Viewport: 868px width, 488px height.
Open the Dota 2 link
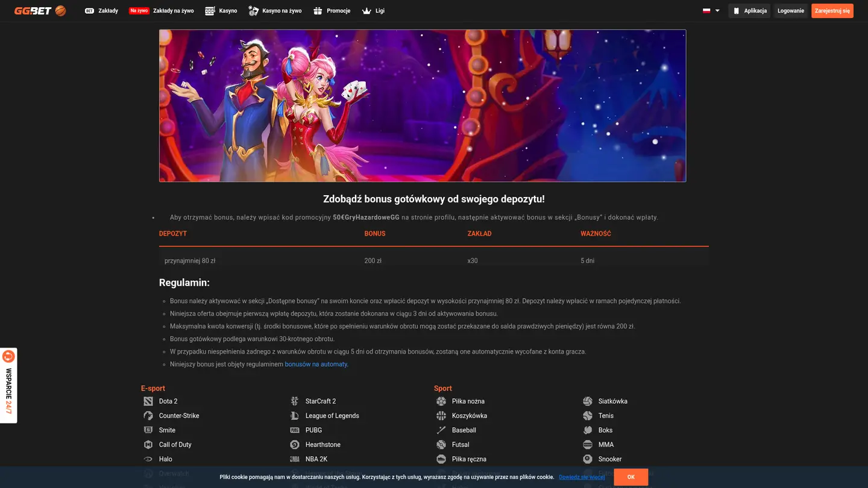[x=168, y=401]
